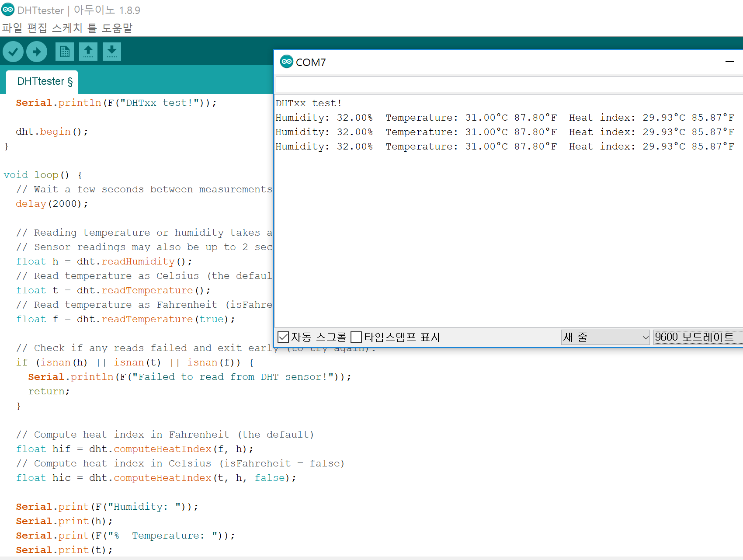
Task: Open the 도움말 menu
Action: click(x=117, y=28)
